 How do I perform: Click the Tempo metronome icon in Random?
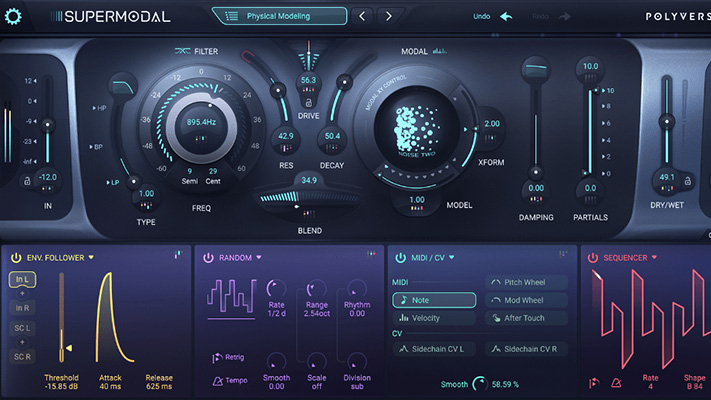(x=217, y=381)
